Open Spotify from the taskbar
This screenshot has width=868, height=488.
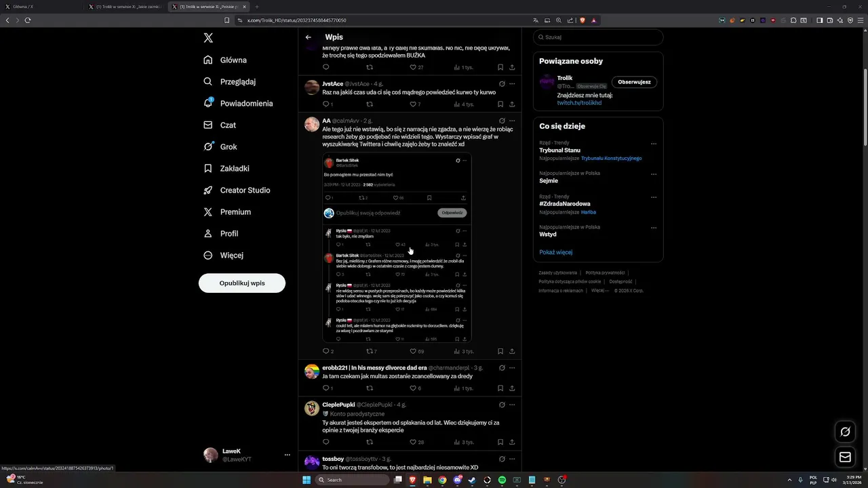pyautogui.click(x=502, y=480)
